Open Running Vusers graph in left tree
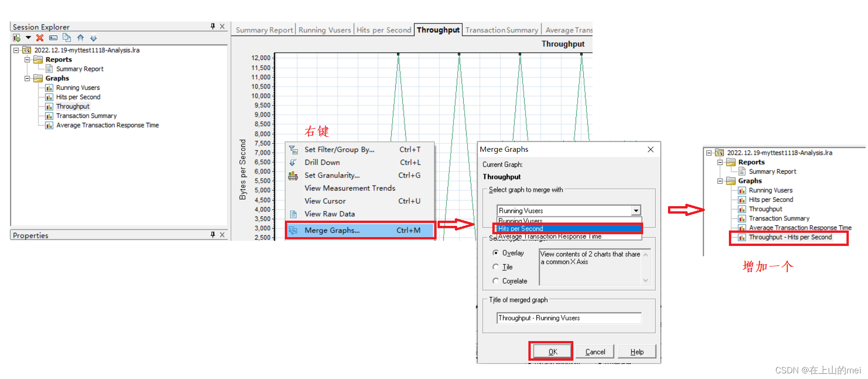Image resolution: width=868 pixels, height=379 pixels. [78, 88]
